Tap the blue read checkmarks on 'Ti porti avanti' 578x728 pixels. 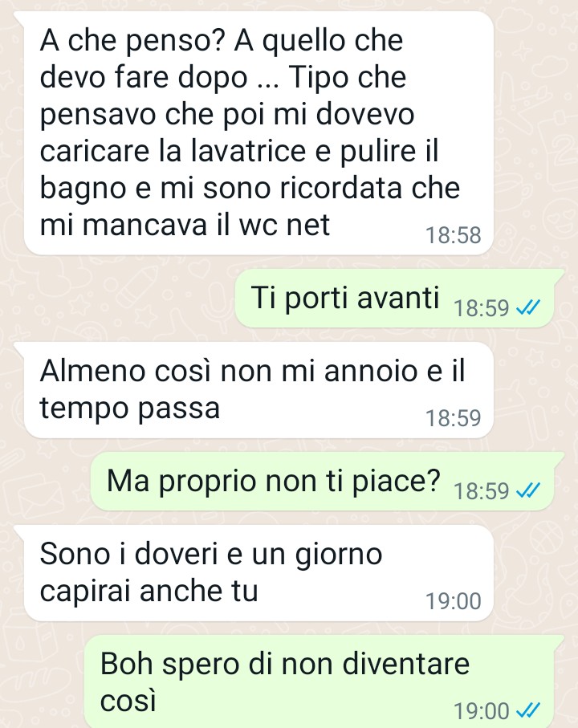coord(528,307)
